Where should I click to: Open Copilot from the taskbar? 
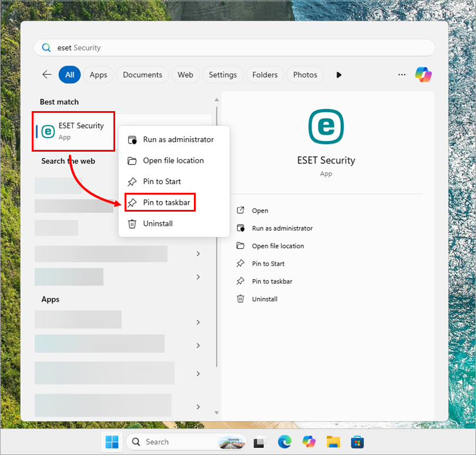pyautogui.click(x=309, y=441)
